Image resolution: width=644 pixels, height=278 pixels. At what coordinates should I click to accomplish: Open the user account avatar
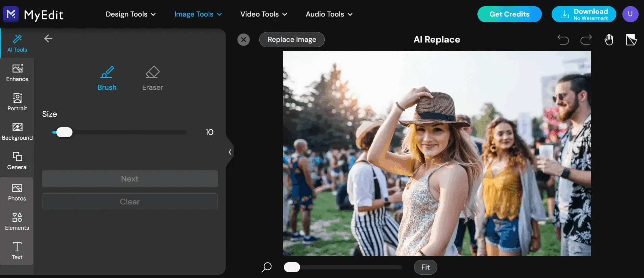[x=630, y=14]
